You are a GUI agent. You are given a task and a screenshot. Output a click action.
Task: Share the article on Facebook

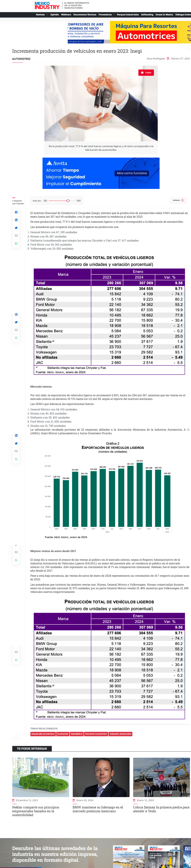click(16, 212)
